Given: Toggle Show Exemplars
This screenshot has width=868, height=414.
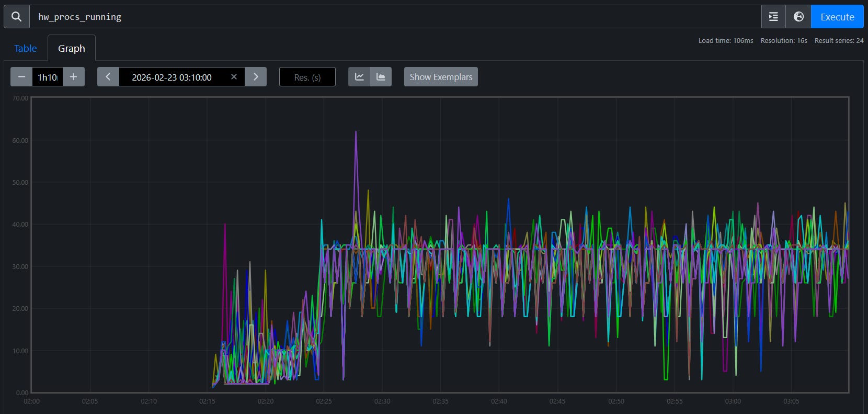Looking at the screenshot, I should [441, 77].
